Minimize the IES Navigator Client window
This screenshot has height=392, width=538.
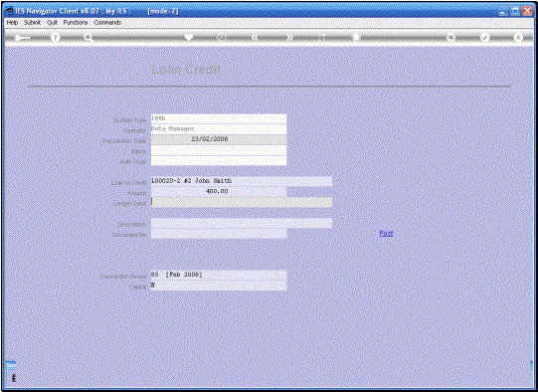click(503, 11)
